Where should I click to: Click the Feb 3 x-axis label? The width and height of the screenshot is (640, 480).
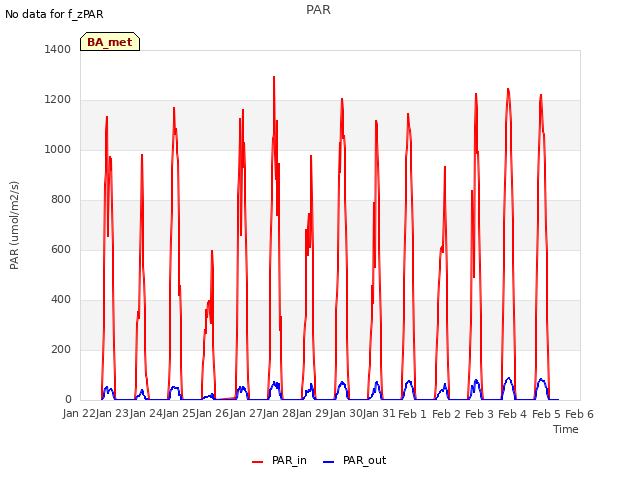coord(479,414)
